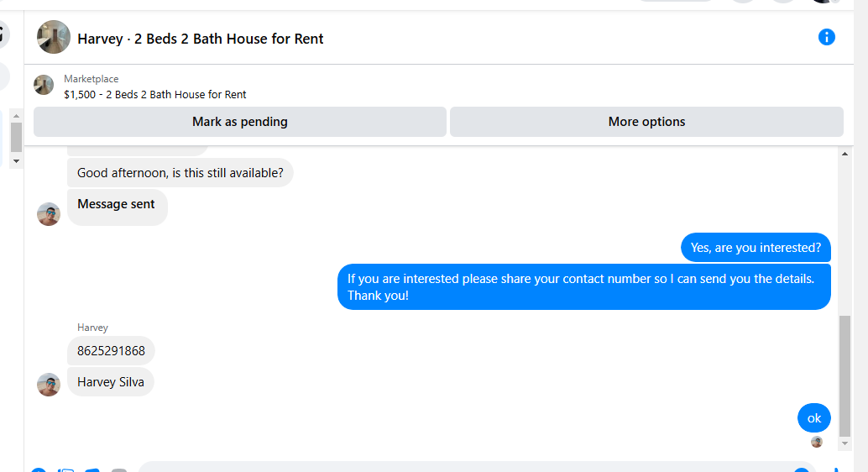
Task: Click the tiny seen-receipt avatar under 'ok'
Action: point(816,442)
